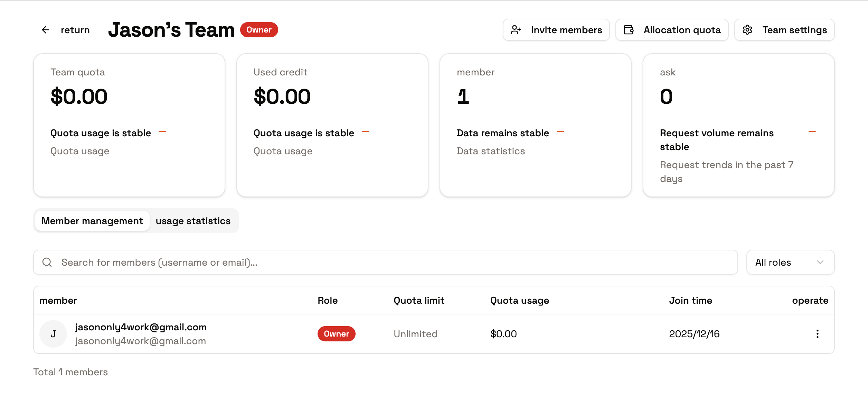Click the add-person invite icon
This screenshot has width=868, height=413.
tap(516, 30)
